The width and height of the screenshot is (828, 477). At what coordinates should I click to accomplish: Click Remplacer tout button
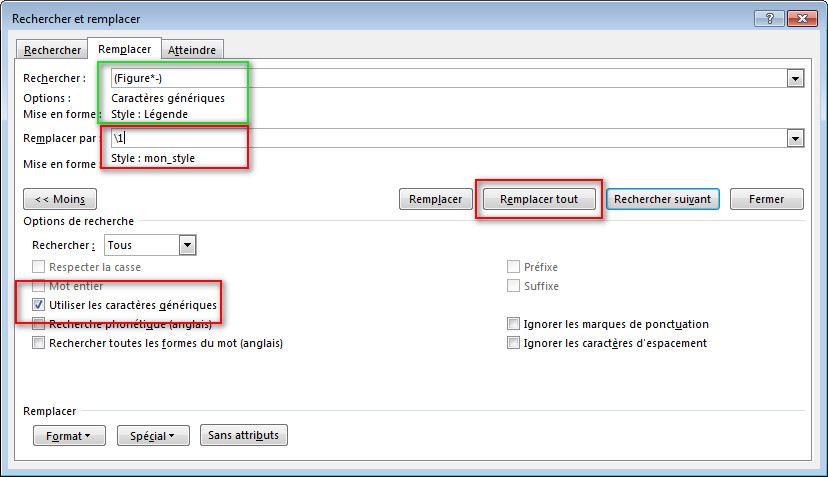[x=539, y=199]
